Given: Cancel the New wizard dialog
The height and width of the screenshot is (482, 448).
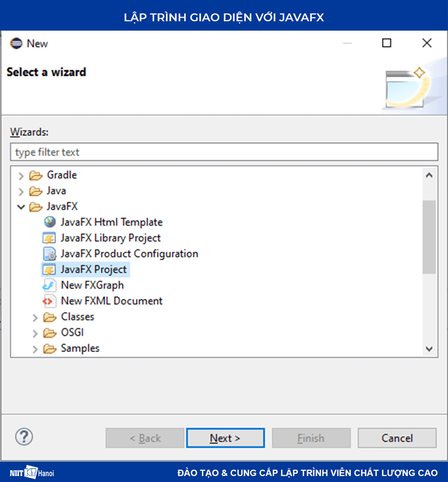Looking at the screenshot, I should pyautogui.click(x=397, y=438).
